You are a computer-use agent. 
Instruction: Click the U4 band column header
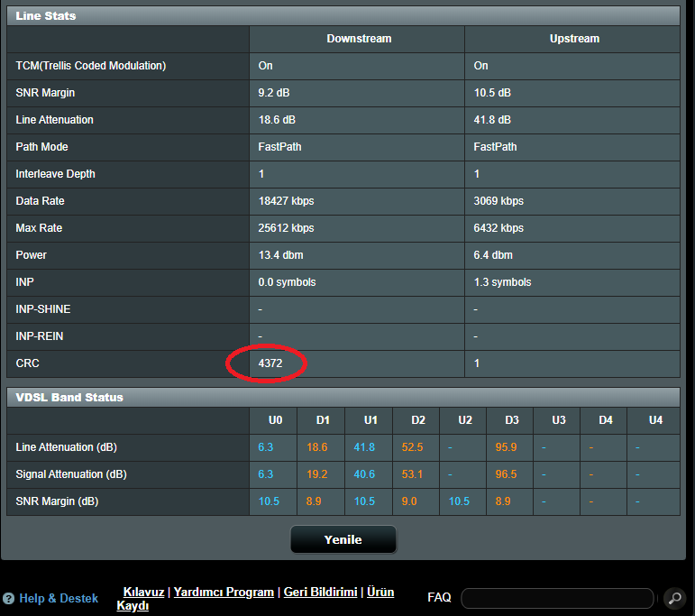click(655, 420)
